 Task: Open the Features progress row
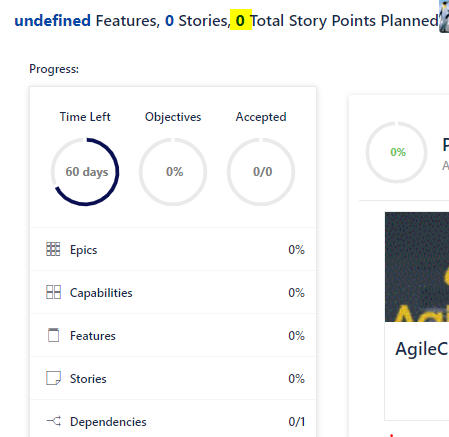173,335
